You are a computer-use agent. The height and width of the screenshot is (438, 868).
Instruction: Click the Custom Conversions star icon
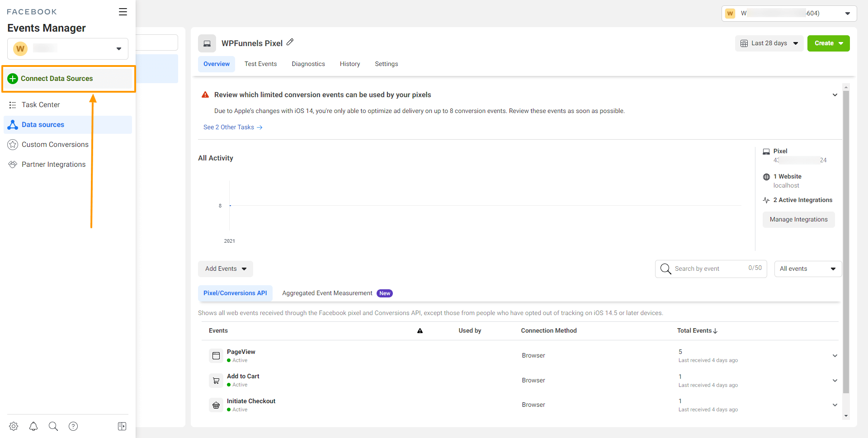(13, 145)
